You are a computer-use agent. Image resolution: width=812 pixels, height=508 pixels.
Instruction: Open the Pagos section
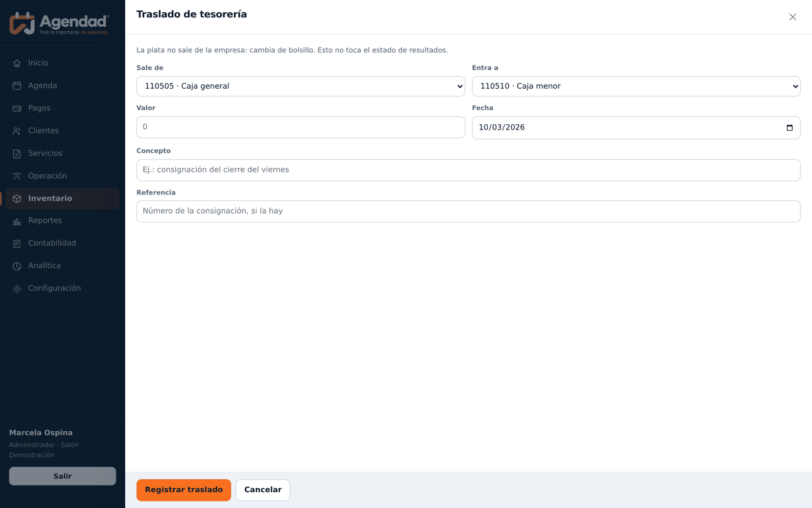point(63,108)
